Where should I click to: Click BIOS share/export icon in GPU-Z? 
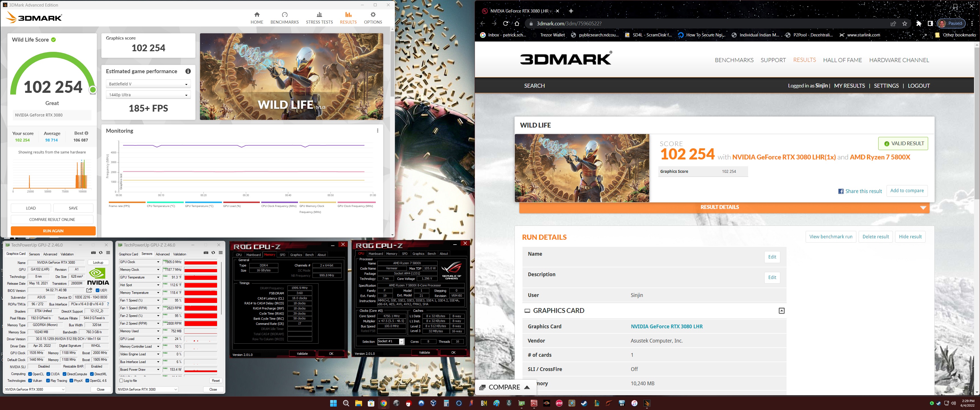[89, 290]
